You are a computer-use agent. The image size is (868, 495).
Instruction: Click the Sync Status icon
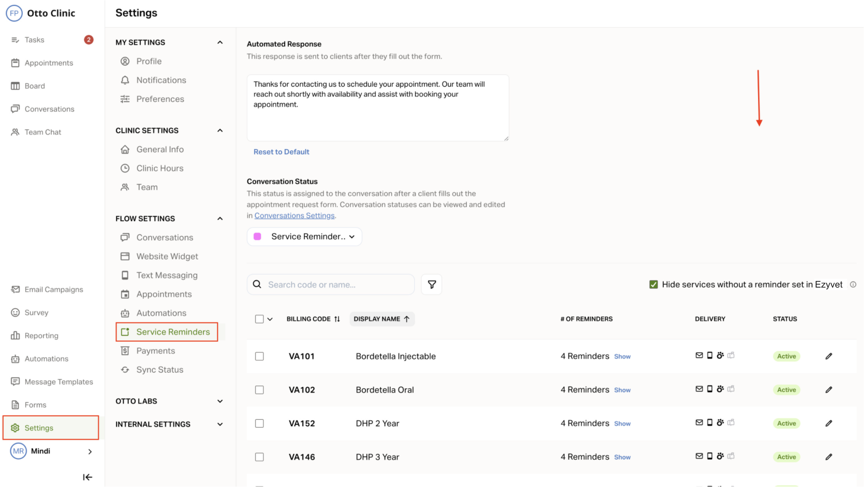coord(125,370)
